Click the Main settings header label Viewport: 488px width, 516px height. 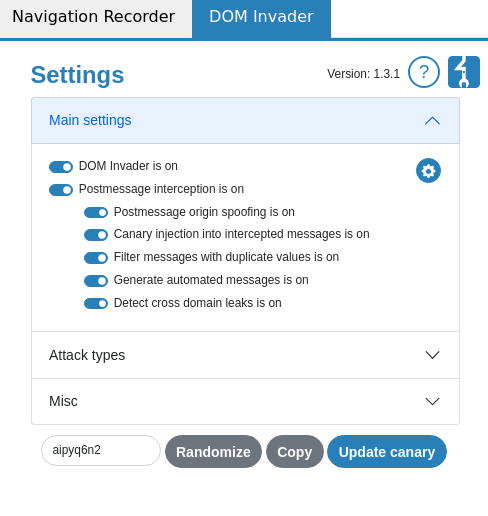pos(90,120)
